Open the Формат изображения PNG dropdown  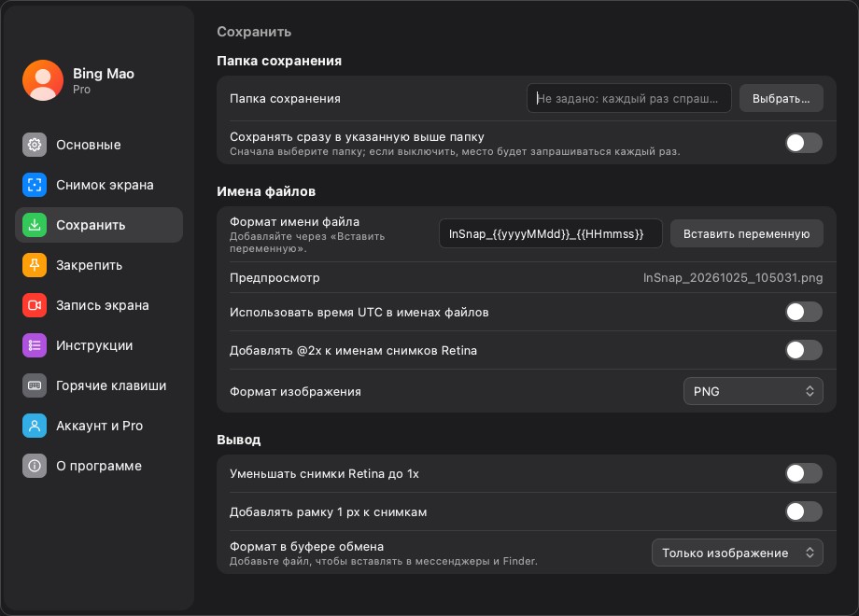[753, 391]
